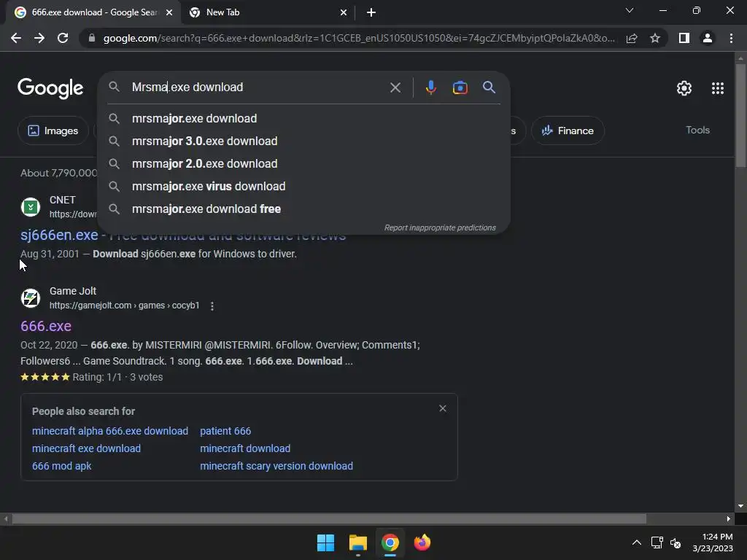The height and width of the screenshot is (560, 747).
Task: Choose suggestion mrsmajor.exe download free
Action: click(x=303, y=209)
